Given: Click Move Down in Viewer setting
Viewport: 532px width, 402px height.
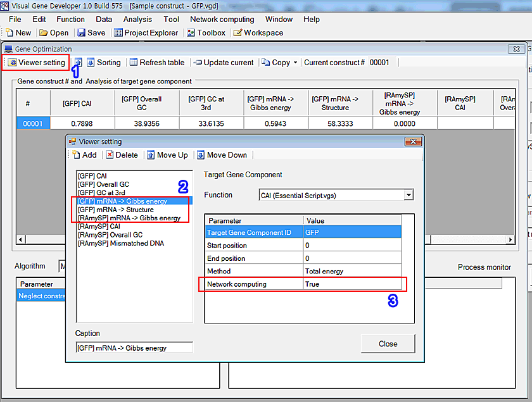Looking at the screenshot, I should click(x=222, y=155).
